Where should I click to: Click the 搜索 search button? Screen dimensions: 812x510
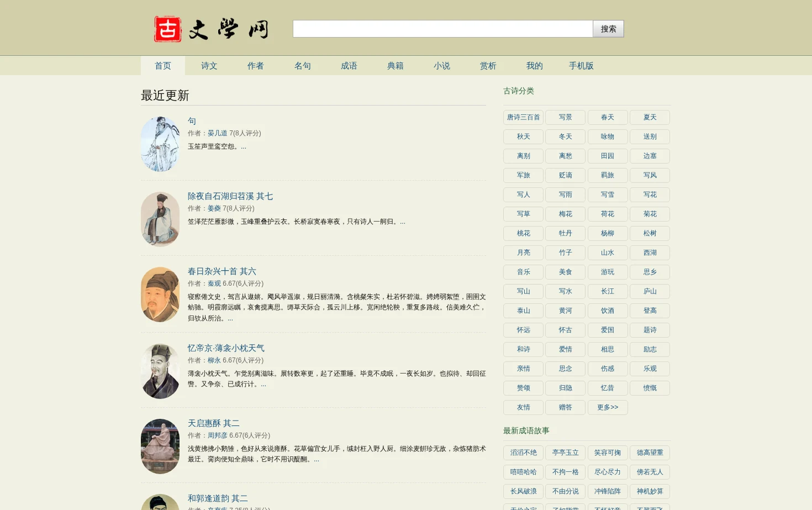pos(608,29)
